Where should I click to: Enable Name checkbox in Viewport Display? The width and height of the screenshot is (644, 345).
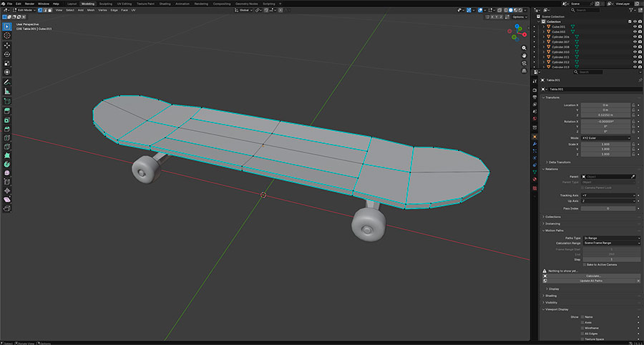point(582,317)
